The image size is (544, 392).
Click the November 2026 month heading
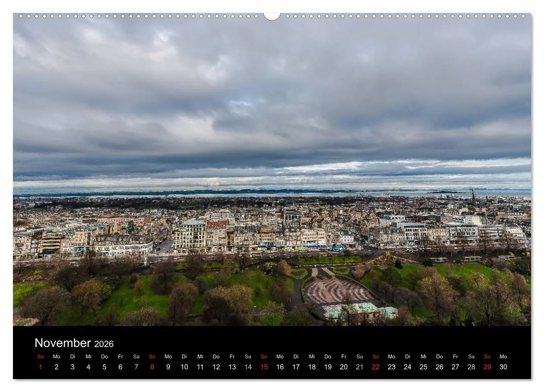tap(74, 344)
